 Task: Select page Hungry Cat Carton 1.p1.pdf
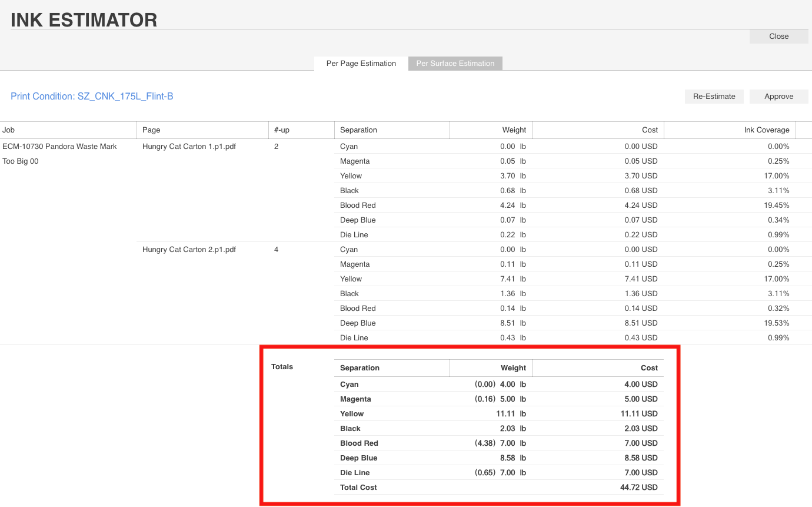coord(189,147)
